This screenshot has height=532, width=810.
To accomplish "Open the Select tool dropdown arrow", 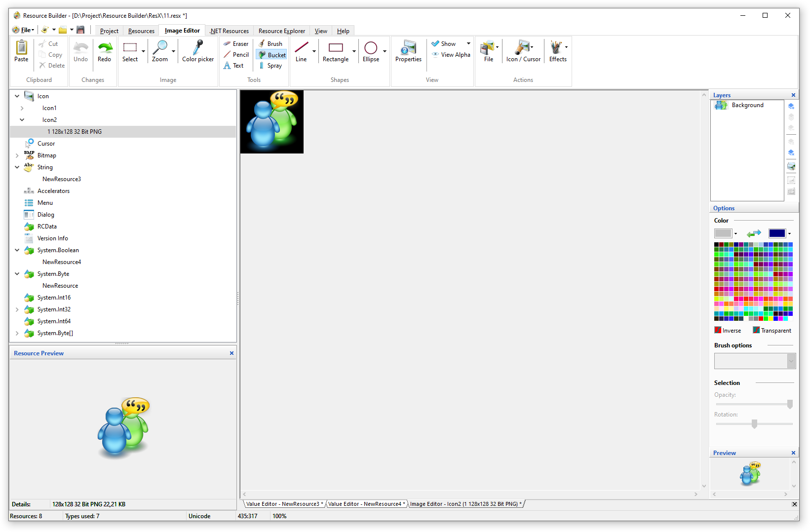I will point(144,51).
